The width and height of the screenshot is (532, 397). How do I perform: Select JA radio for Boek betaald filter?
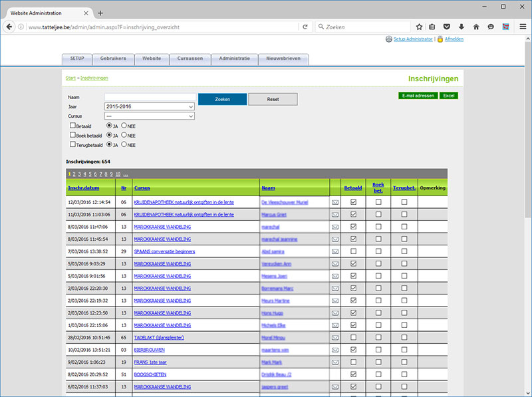coord(109,135)
